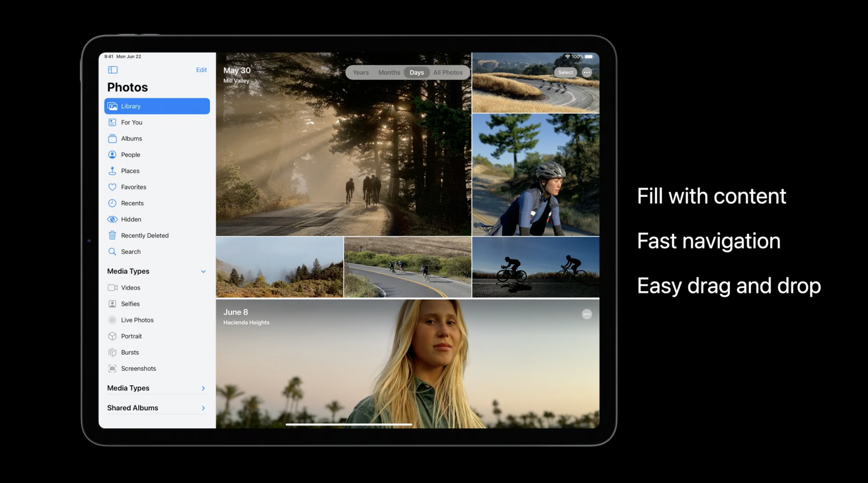Select the Places map pin icon
This screenshot has height=483, width=868.
click(x=112, y=171)
